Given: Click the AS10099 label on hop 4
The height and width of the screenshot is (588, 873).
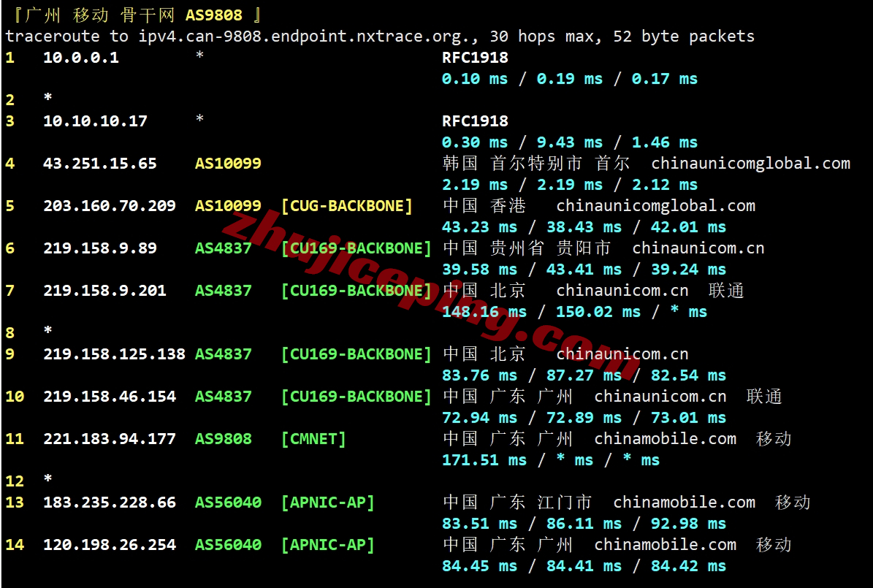Looking at the screenshot, I should click(x=228, y=164).
